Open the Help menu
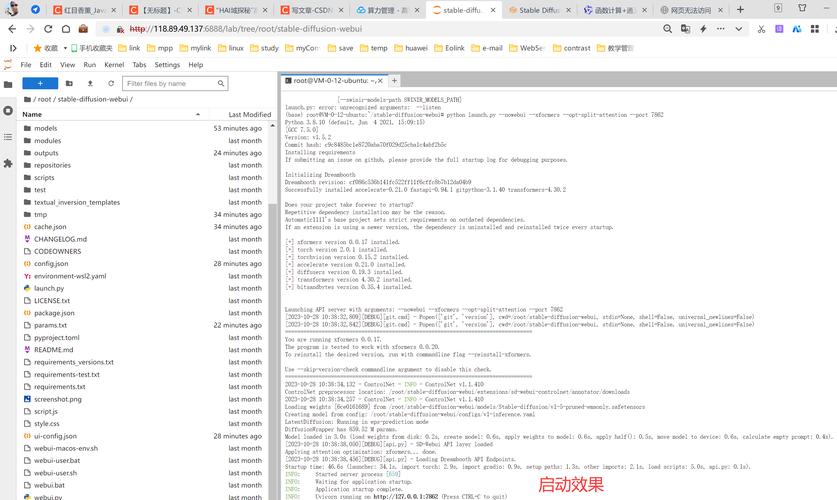 (x=195, y=65)
